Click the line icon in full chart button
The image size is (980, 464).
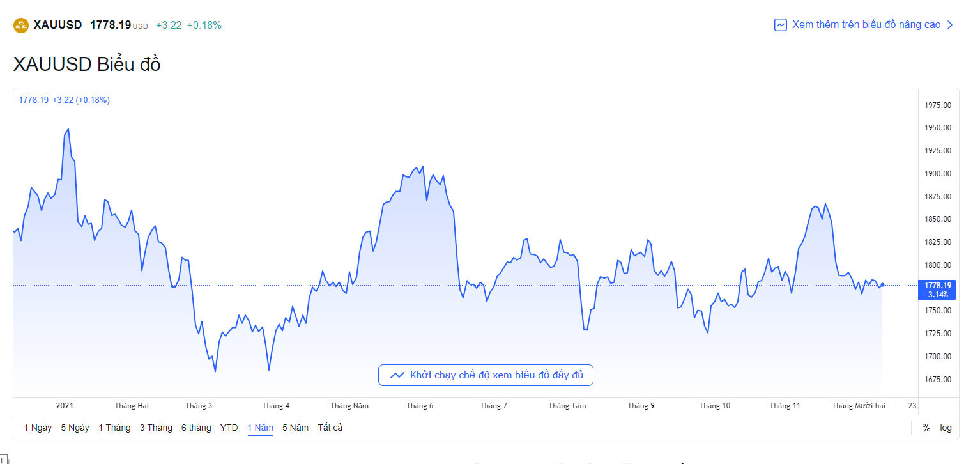397,375
